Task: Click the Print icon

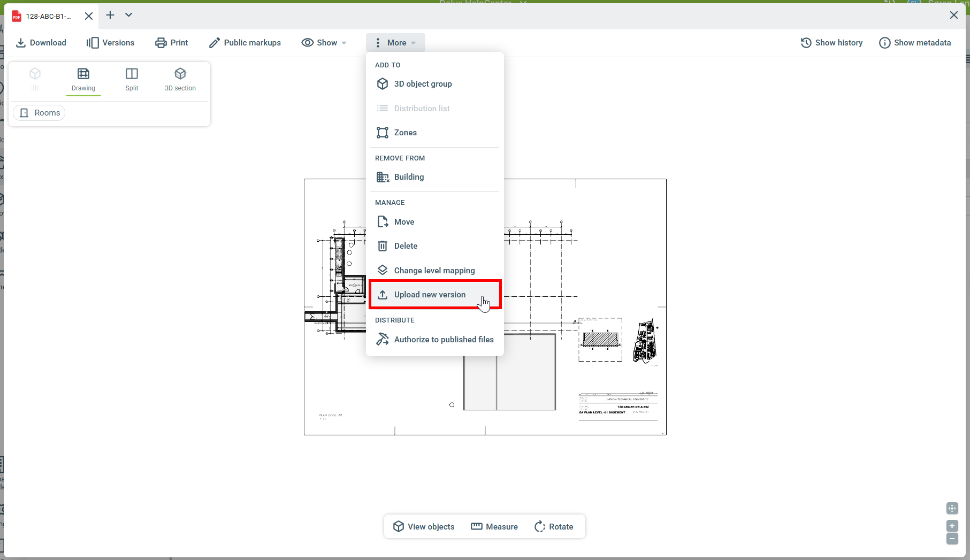Action: (x=161, y=43)
